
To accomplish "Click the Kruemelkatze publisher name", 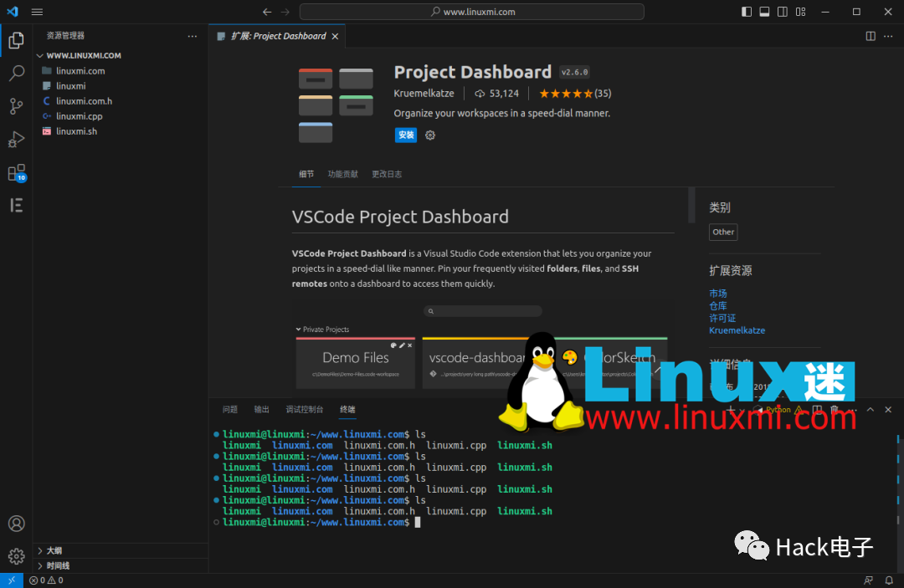I will coord(424,94).
